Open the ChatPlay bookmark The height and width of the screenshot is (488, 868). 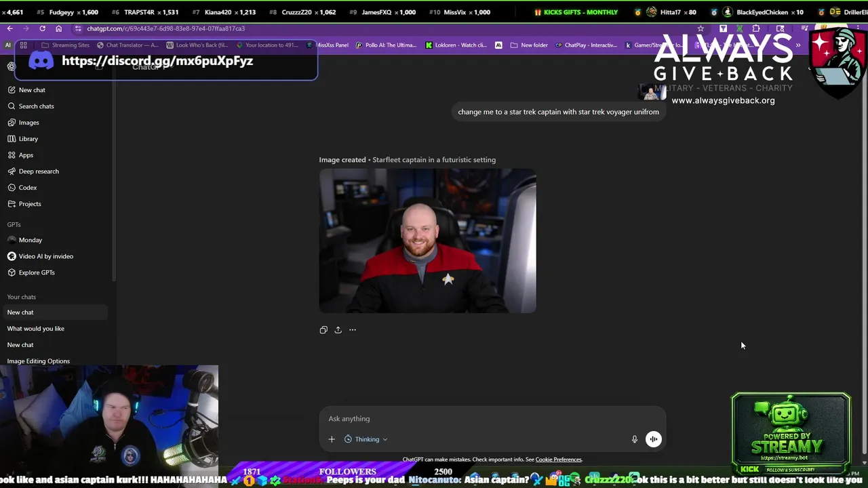(586, 45)
